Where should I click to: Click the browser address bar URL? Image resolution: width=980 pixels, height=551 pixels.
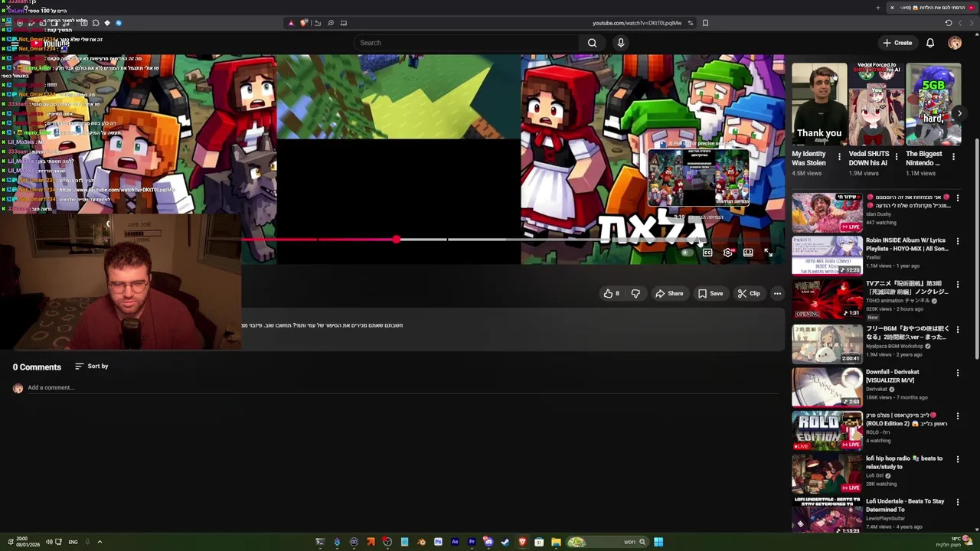pos(636,23)
